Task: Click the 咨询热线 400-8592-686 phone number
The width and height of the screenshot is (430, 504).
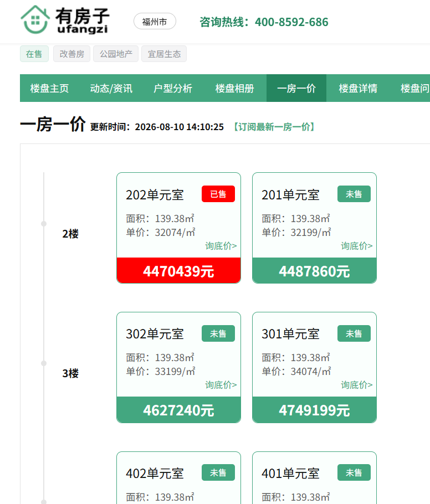Action: pyautogui.click(x=264, y=22)
